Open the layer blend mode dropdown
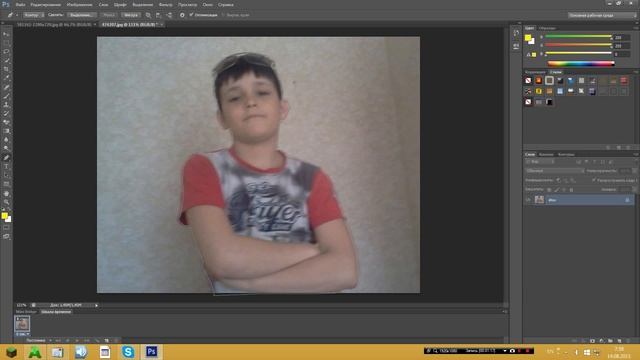This screenshot has width=640, height=360. click(555, 171)
